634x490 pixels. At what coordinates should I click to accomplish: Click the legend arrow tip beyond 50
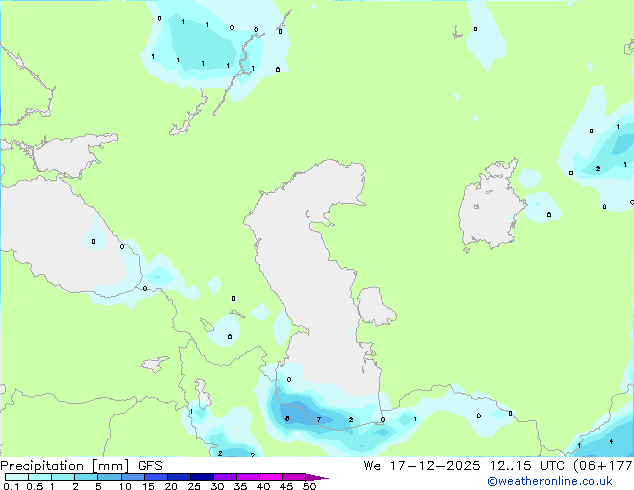(x=317, y=477)
